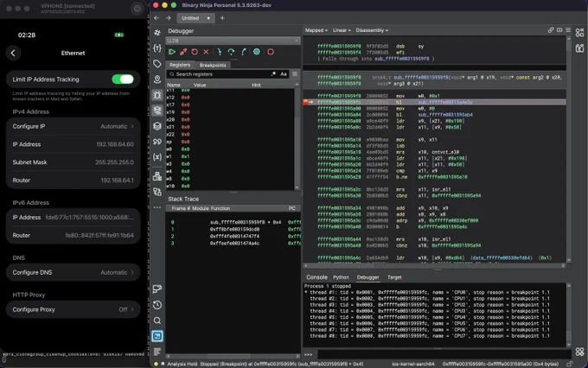Viewport: 588px width, 368px height.
Task: Select the Debugger bug sidebar icon
Action: [x=157, y=95]
